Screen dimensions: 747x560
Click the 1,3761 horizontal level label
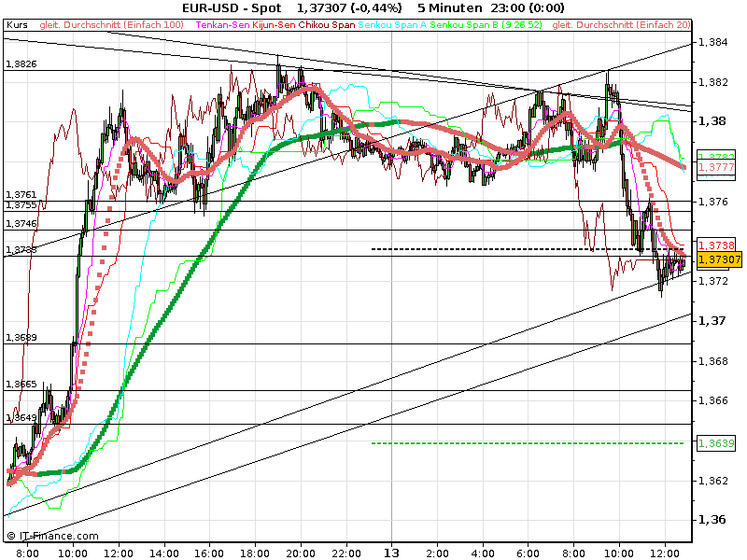pyautogui.click(x=21, y=195)
